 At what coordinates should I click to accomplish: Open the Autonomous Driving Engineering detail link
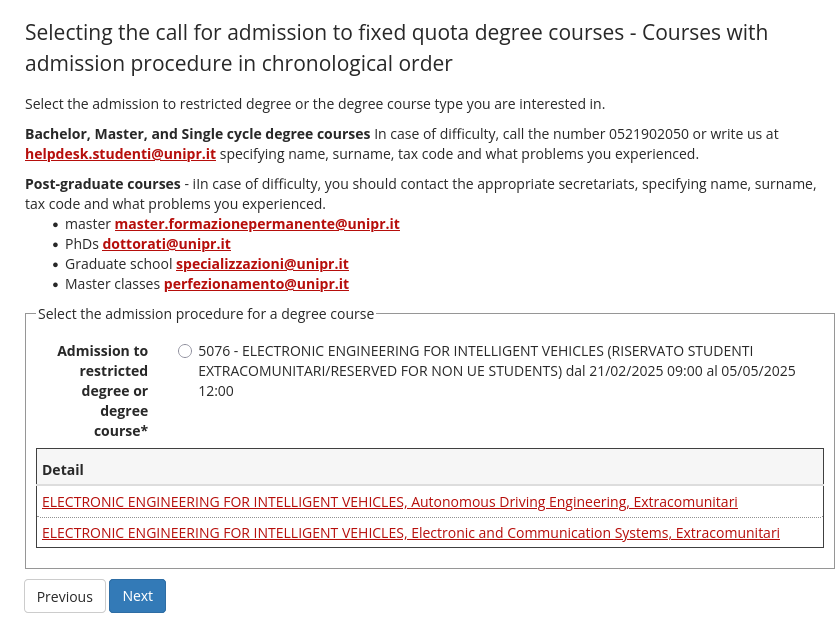point(389,501)
